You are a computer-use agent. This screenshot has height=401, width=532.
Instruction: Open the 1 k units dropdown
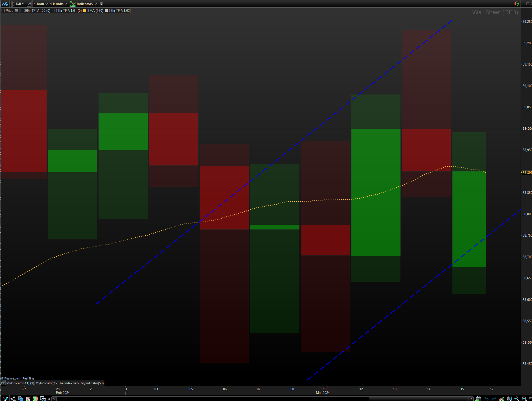pyautogui.click(x=58, y=4)
